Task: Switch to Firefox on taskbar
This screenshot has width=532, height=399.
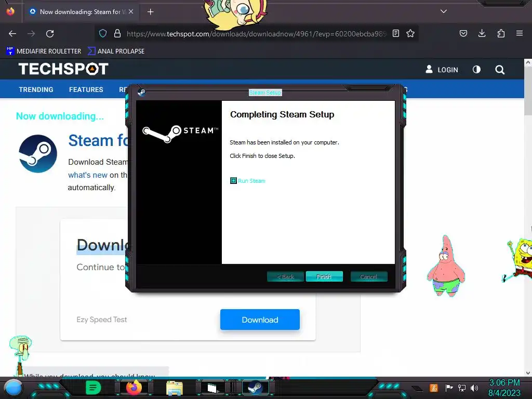Action: coord(134,388)
